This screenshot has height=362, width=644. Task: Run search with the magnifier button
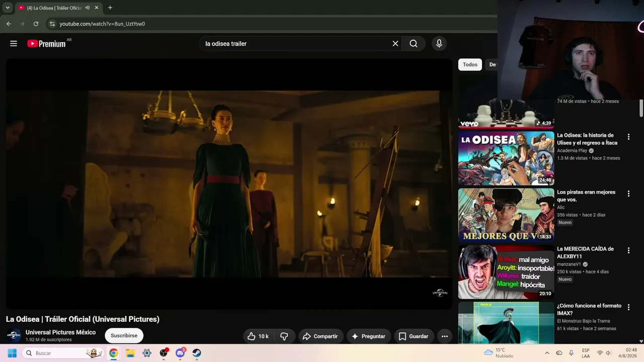point(414,44)
